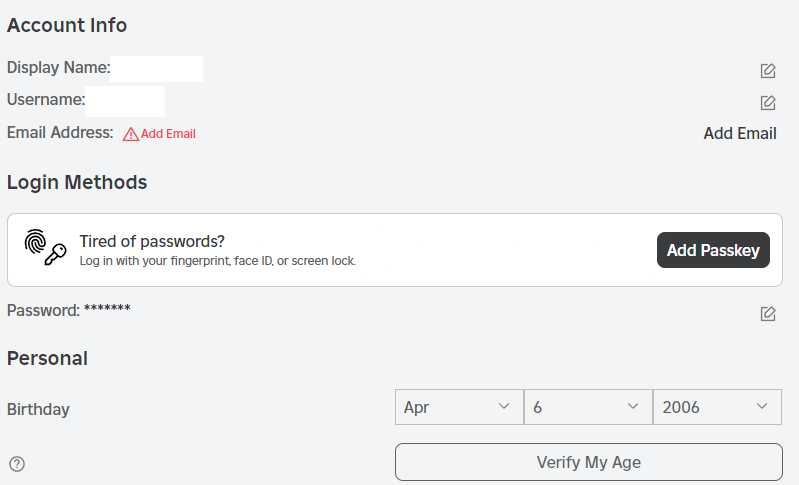Edit the Password with pencil icon
This screenshot has width=799, height=485.
pos(768,313)
